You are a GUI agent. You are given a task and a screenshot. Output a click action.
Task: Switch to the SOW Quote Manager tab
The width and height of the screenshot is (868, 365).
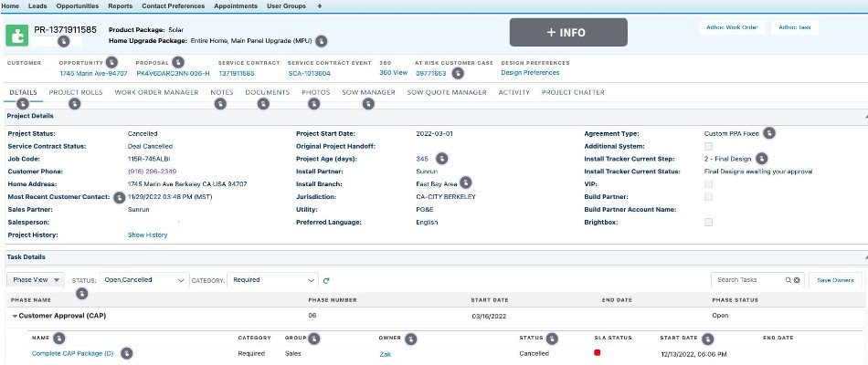coord(447,92)
